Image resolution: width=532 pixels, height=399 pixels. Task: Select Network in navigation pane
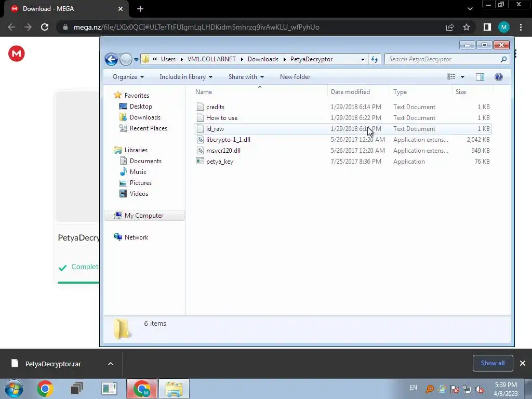[131, 237]
